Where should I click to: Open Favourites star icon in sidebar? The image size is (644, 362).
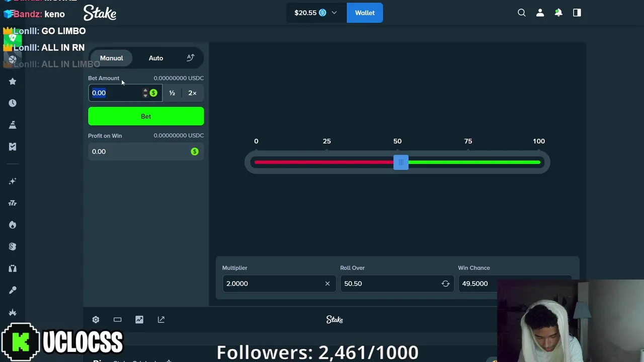pyautogui.click(x=13, y=81)
